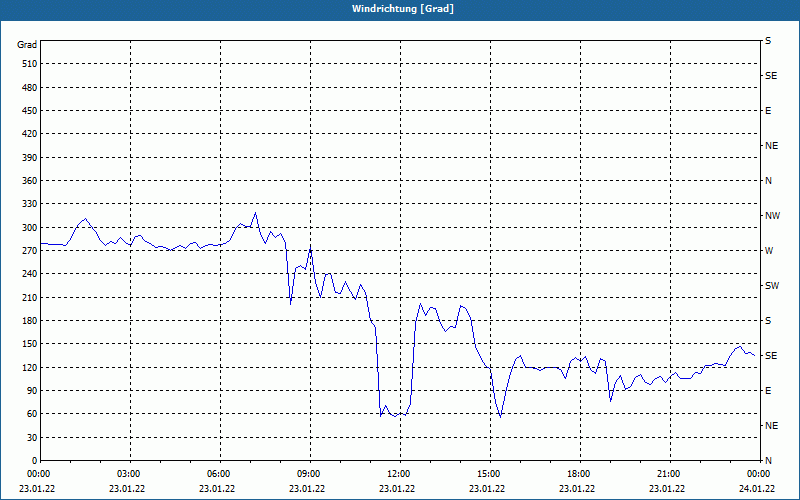Pick the 180 y-axis value
Image resolution: width=800 pixels, height=500 pixels.
point(30,321)
